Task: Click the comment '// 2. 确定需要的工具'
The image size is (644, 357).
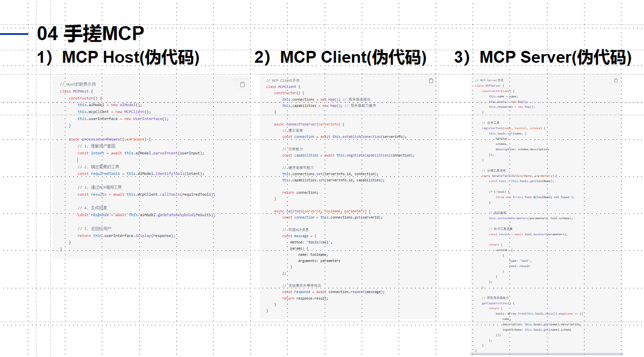Action: tap(98, 167)
